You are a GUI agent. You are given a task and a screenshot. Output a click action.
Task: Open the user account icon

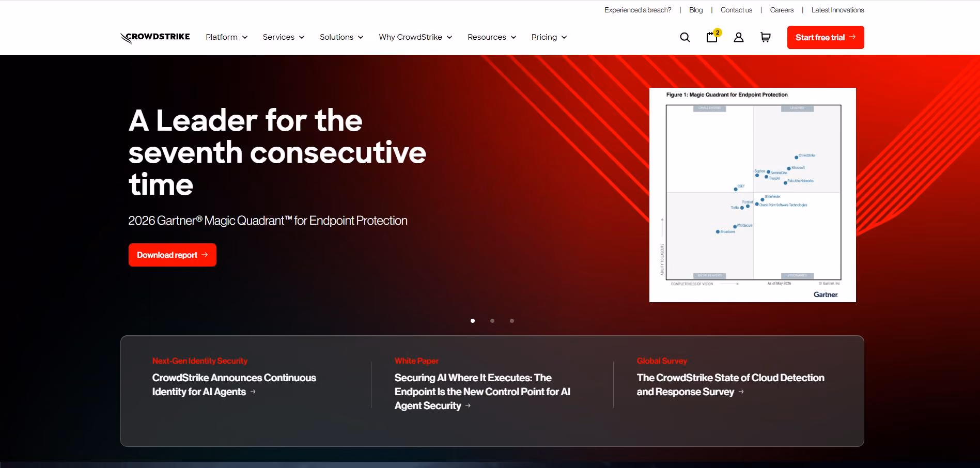coord(739,37)
